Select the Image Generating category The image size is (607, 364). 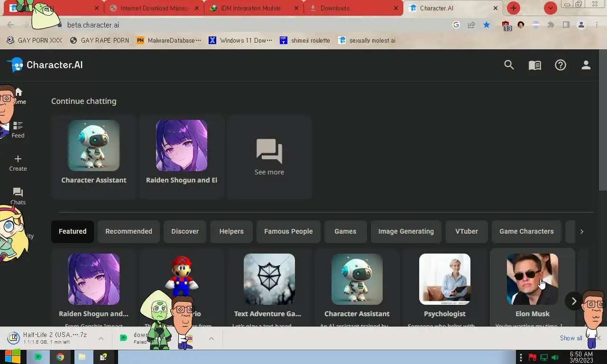406,231
